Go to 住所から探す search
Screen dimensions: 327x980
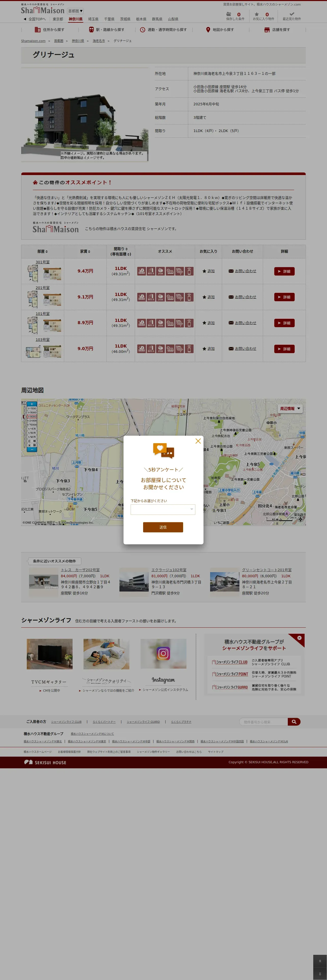(49, 30)
